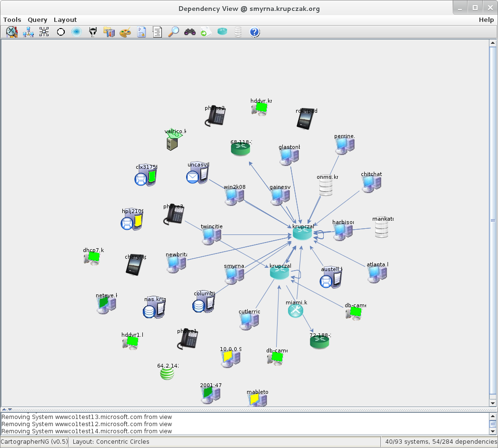498x448 pixels.
Task: Open the Tools menu
Action: tap(12, 19)
